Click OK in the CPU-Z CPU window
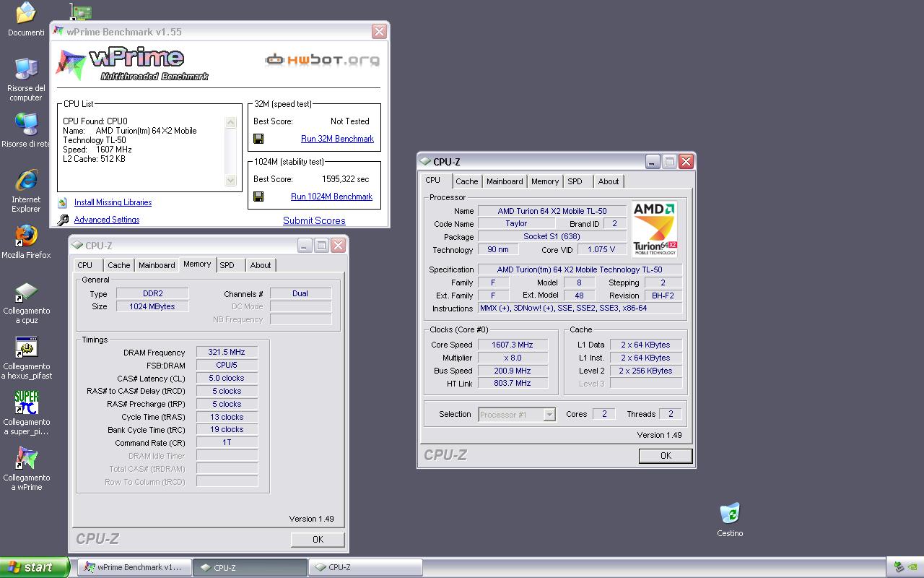 666,456
